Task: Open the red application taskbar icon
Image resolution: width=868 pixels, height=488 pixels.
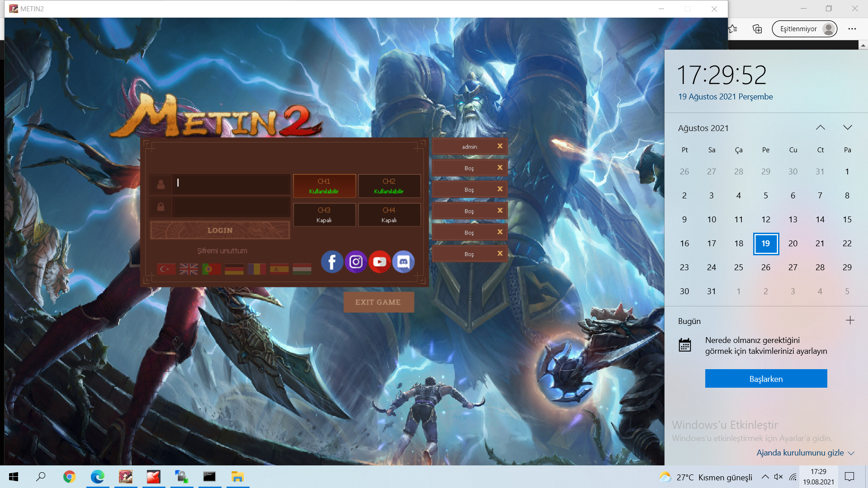Action: coord(154,477)
